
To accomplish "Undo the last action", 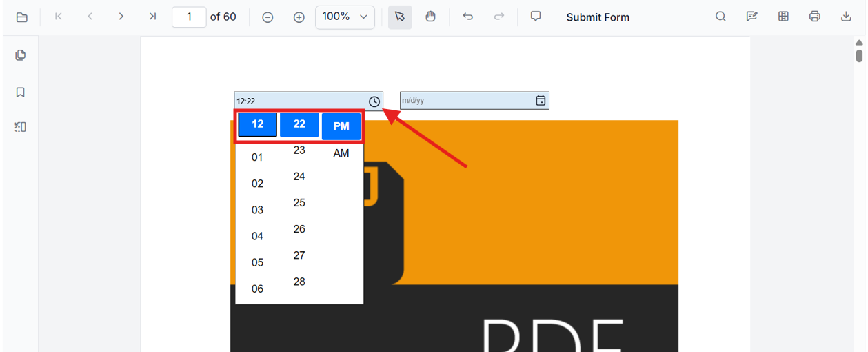I will click(x=468, y=17).
